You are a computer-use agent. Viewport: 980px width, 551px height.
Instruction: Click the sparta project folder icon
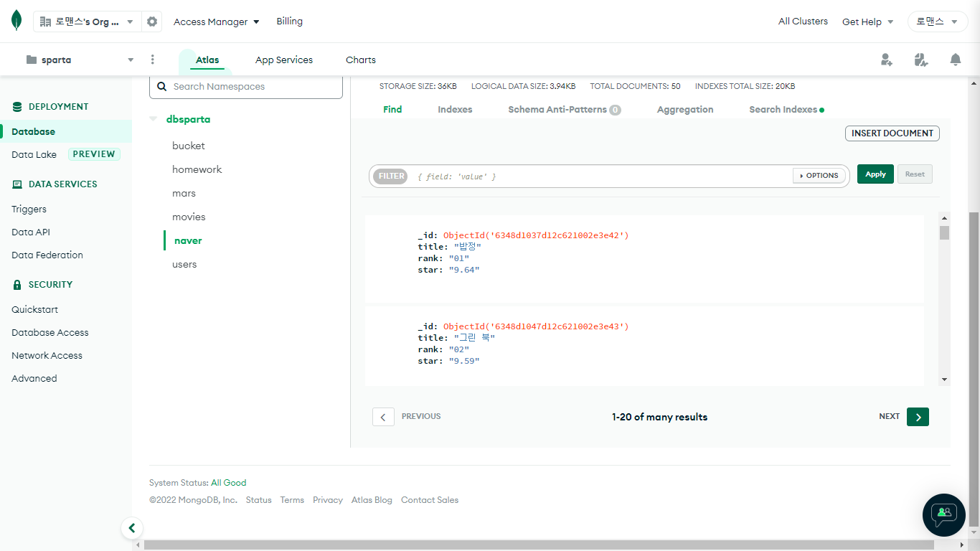click(x=32, y=60)
